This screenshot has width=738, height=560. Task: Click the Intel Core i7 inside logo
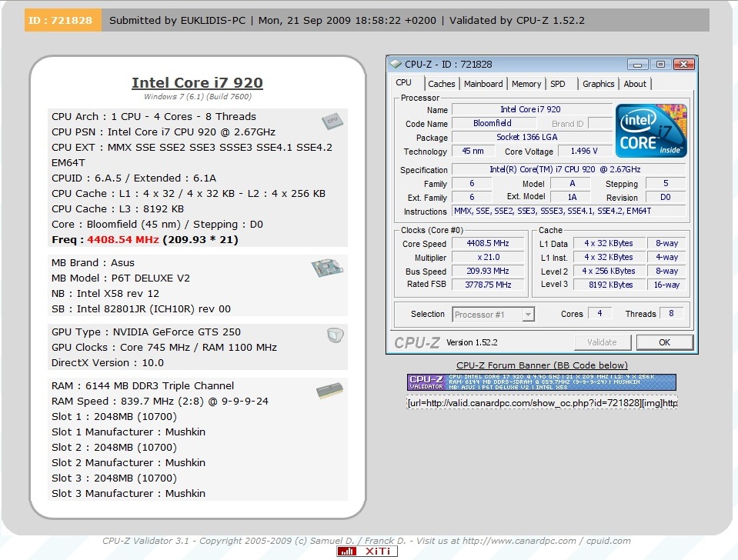[x=651, y=130]
